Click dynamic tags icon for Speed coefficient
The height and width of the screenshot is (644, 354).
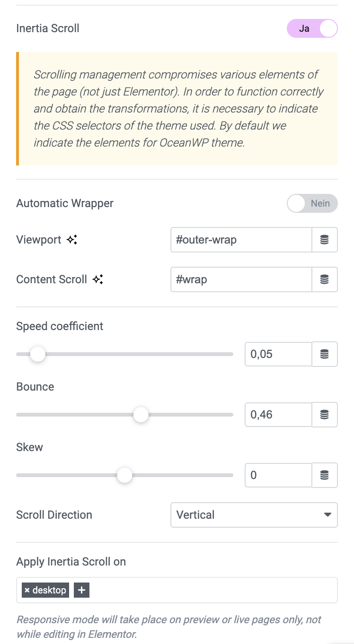pos(325,354)
